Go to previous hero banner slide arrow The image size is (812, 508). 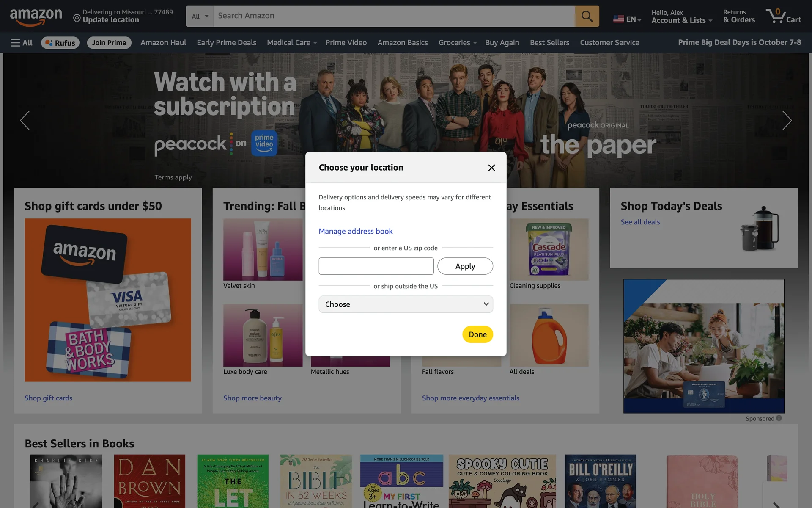click(x=25, y=121)
